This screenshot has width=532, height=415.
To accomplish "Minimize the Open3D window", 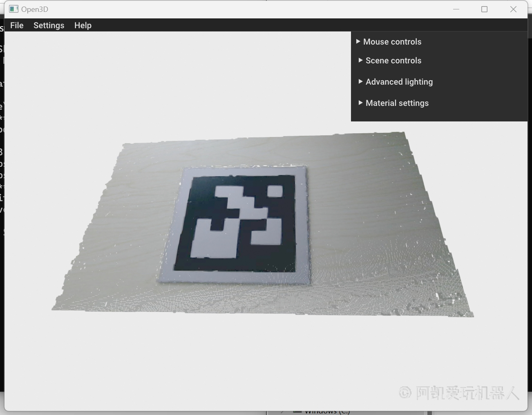I will coord(456,9).
